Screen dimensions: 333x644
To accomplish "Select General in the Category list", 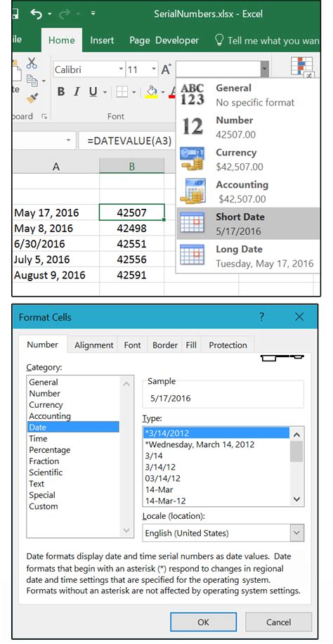I will click(x=73, y=382).
